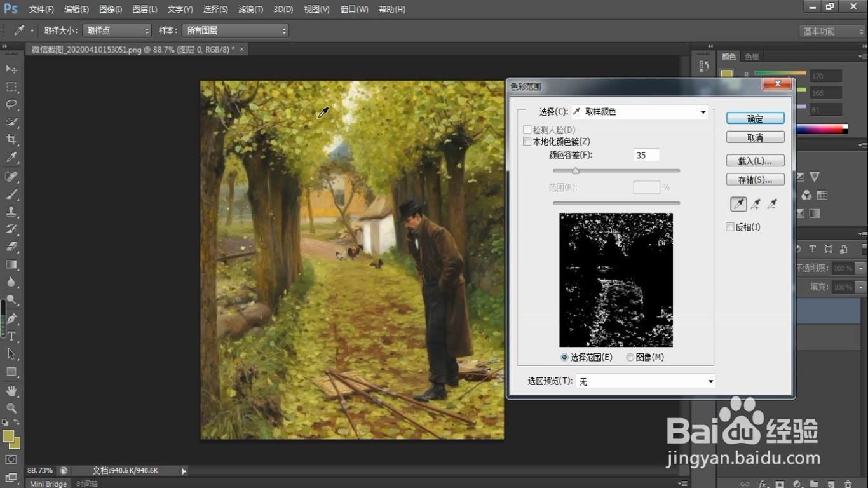This screenshot has height=488, width=868.
Task: Open the 取样大小 dropdown
Action: click(117, 30)
